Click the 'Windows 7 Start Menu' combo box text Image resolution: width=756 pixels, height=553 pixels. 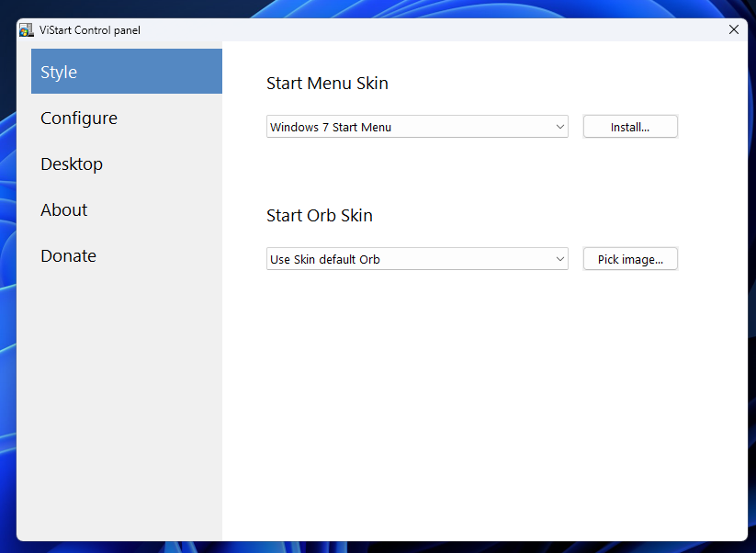click(x=331, y=128)
